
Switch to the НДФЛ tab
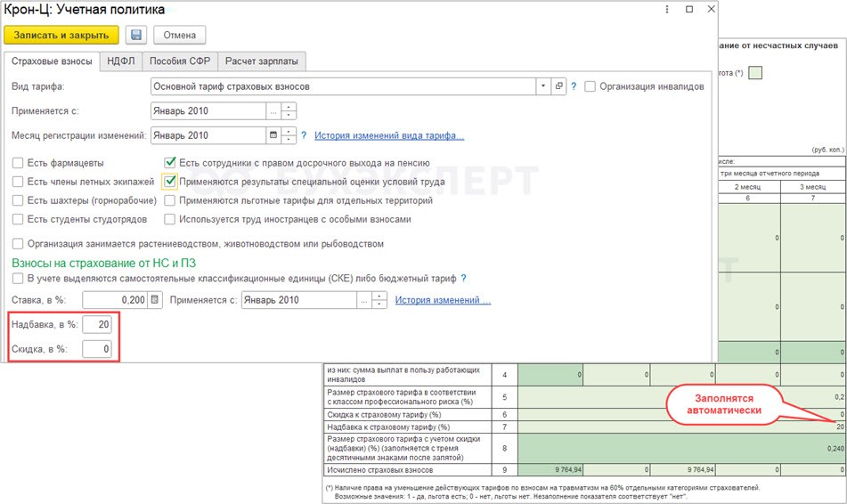122,61
